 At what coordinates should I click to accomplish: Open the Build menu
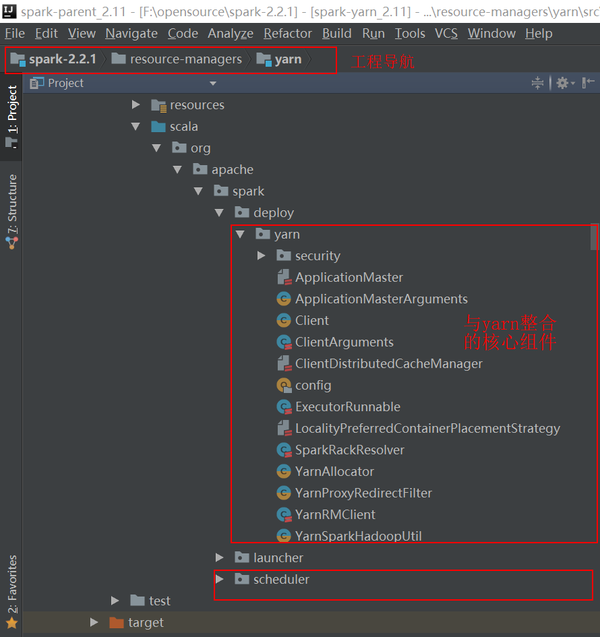coord(337,33)
